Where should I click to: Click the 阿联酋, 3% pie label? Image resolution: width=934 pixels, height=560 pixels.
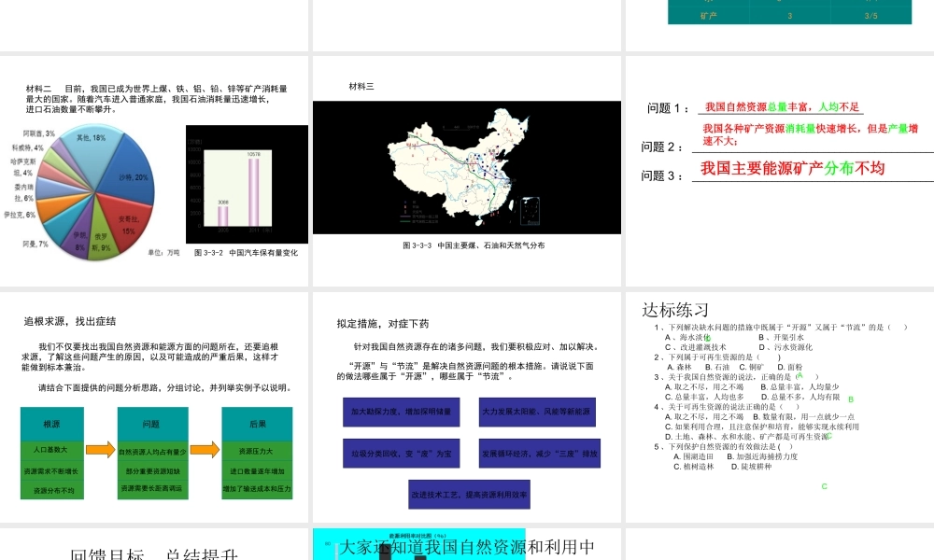click(39, 133)
